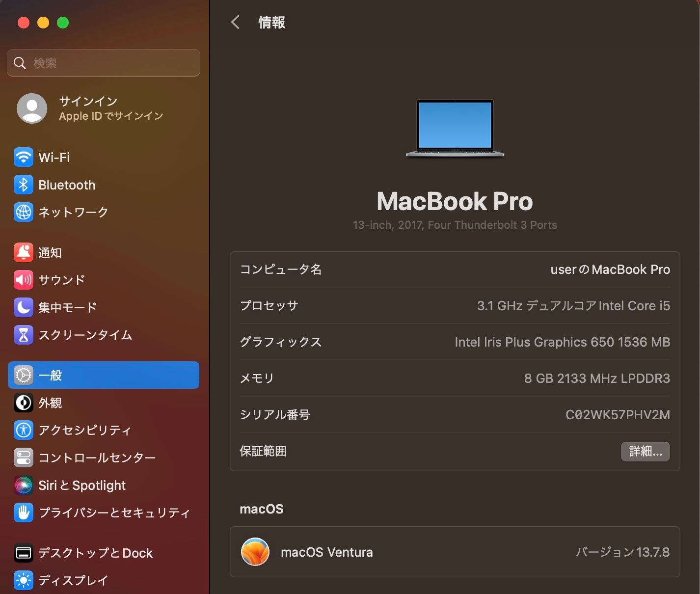Screen dimensions: 700x594
Task: Click the graphics value "Intel Iris Plus Graphics 650 1536 MB"
Action: pyautogui.click(x=563, y=342)
